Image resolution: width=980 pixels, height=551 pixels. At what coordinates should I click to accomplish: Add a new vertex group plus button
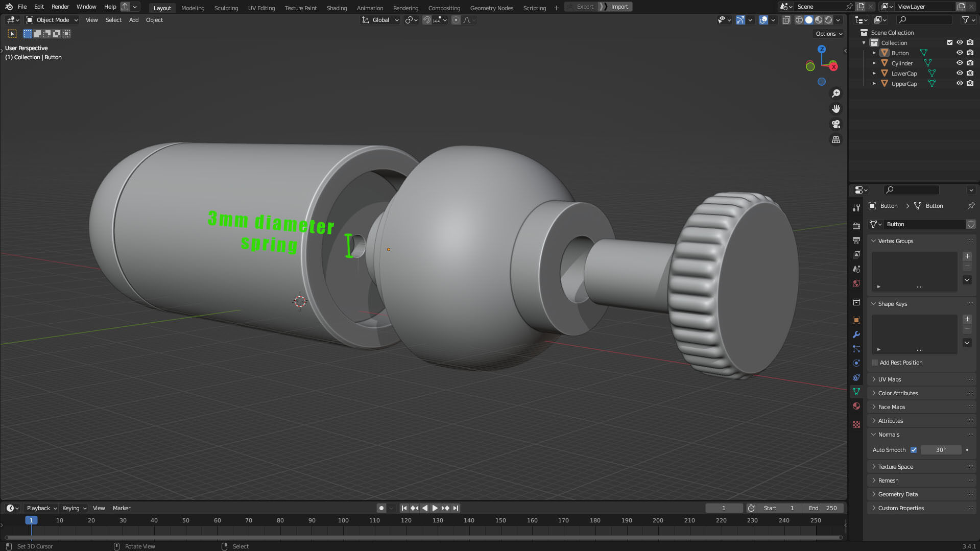click(967, 256)
